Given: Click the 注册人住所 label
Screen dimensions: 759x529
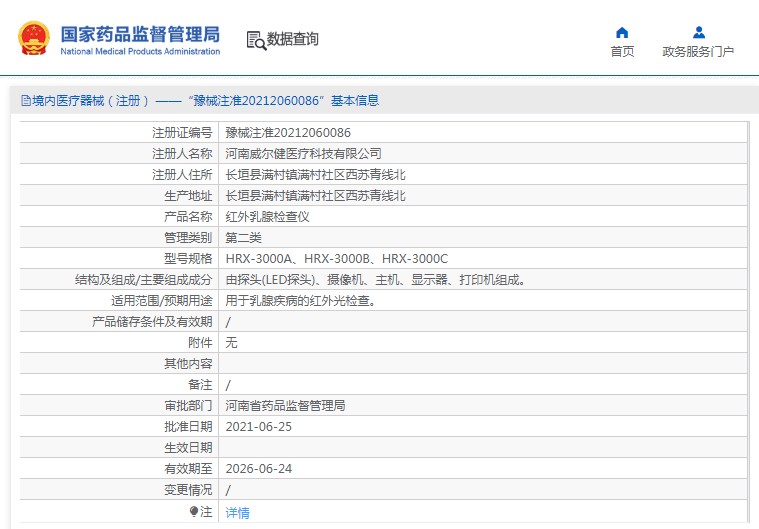Looking at the screenshot, I should [182, 175].
